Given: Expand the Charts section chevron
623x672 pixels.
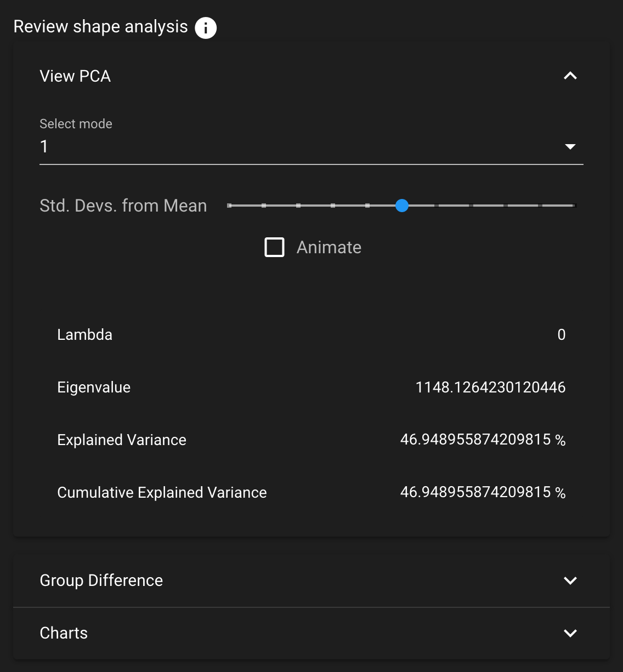Looking at the screenshot, I should [x=570, y=633].
